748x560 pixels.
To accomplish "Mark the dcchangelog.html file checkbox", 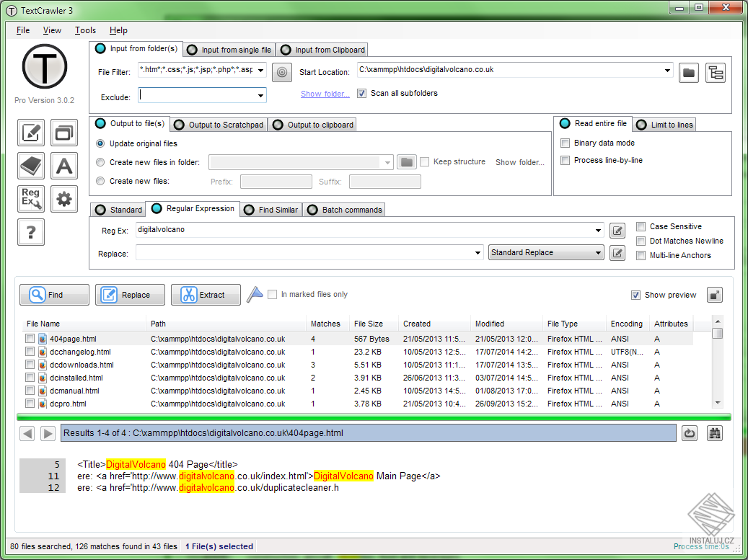I will tap(30, 352).
